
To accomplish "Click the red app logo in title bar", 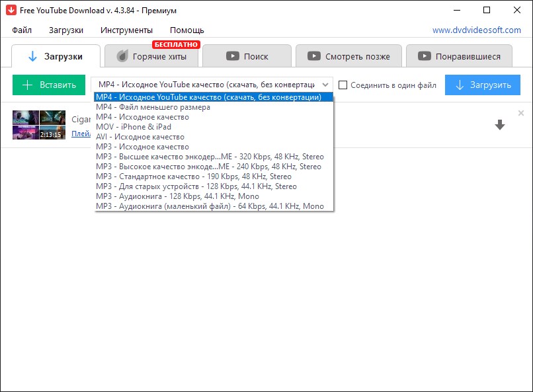I will pos(11,10).
